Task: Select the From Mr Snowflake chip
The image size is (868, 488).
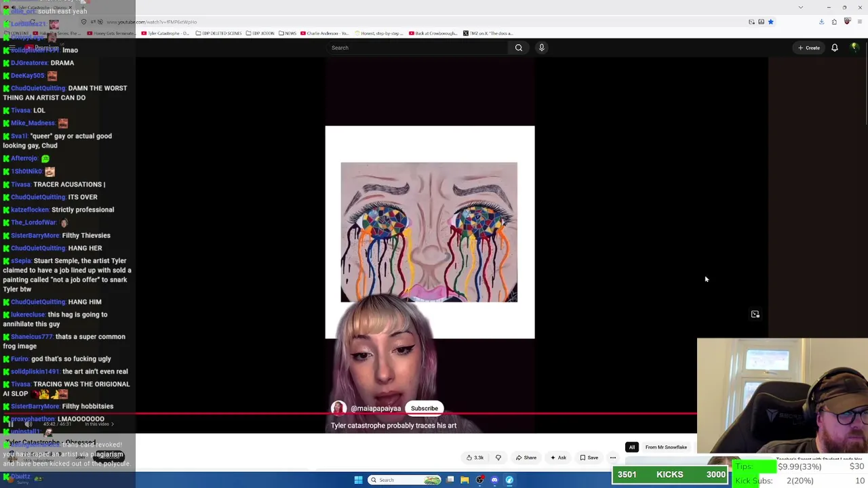Action: tap(666, 447)
